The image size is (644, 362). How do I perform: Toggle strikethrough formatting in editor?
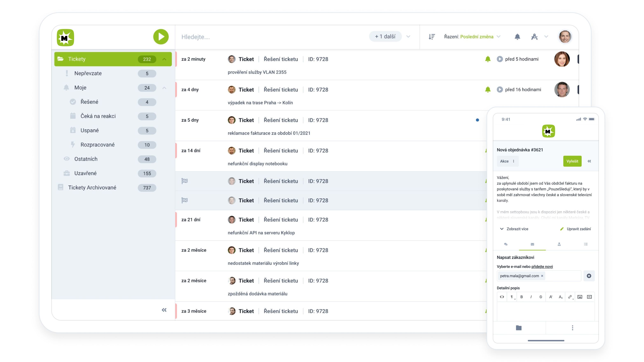(541, 297)
